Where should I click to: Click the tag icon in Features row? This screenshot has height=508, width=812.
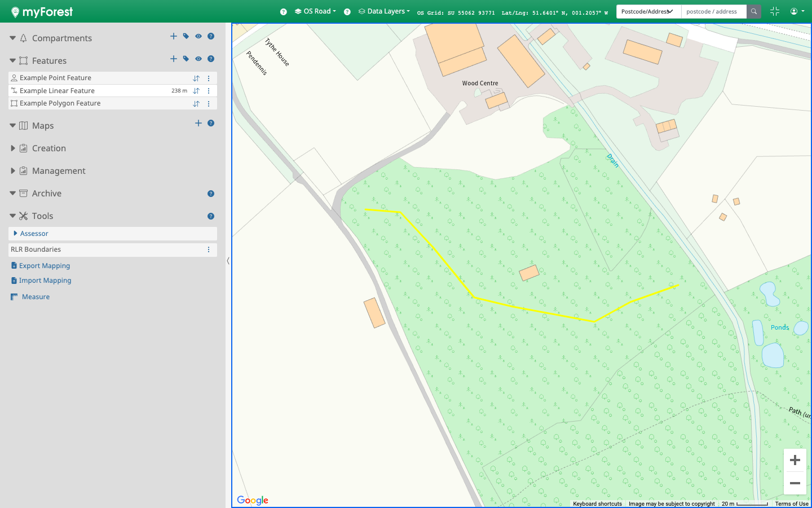click(x=186, y=59)
